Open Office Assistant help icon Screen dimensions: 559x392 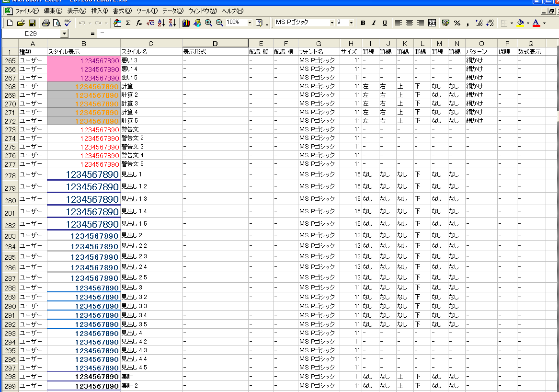pyautogui.click(x=259, y=23)
